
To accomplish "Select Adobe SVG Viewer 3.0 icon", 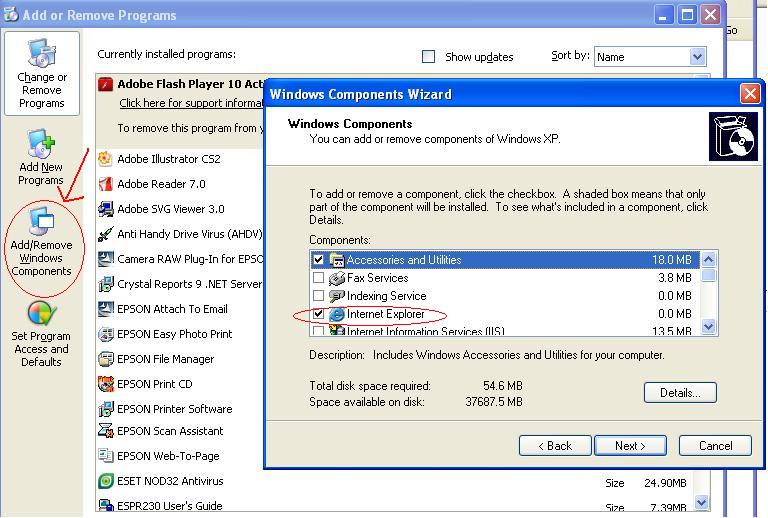I will (105, 209).
